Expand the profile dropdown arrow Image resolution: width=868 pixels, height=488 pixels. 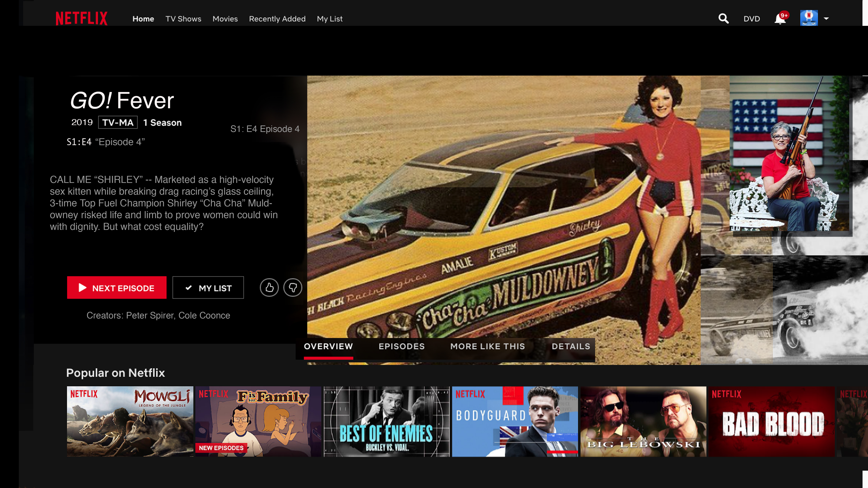826,18
